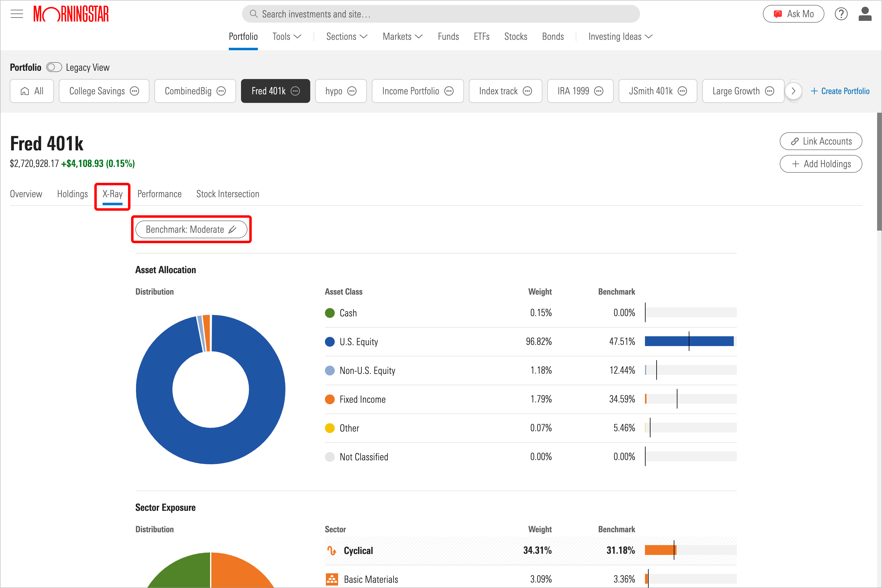Open the help question mark icon

pyautogui.click(x=841, y=14)
